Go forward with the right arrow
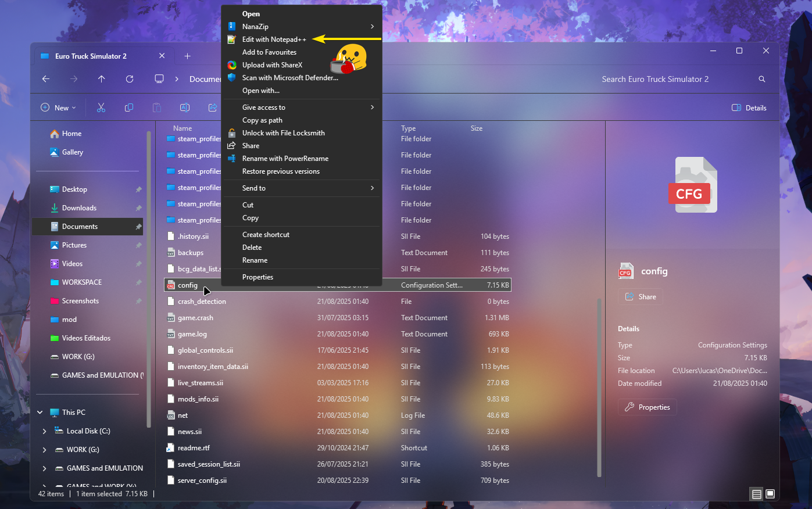812x509 pixels. (x=74, y=79)
